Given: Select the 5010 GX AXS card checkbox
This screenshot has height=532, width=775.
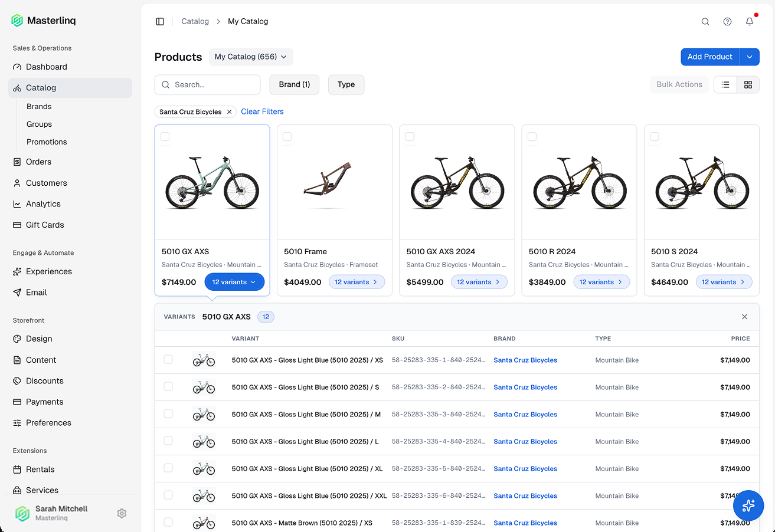Looking at the screenshot, I should (x=165, y=137).
